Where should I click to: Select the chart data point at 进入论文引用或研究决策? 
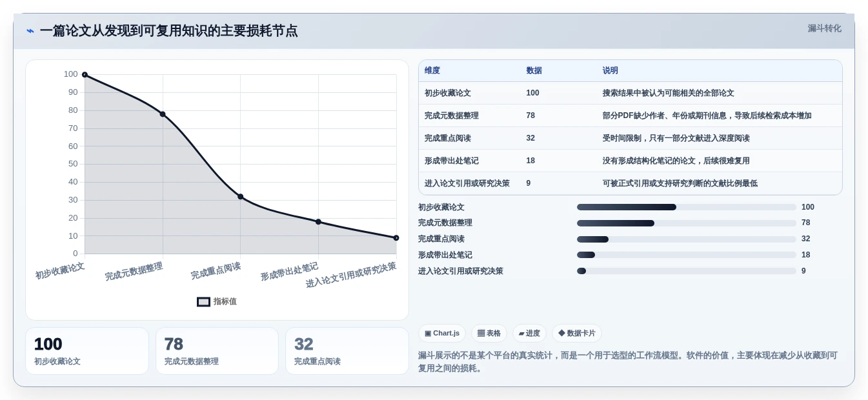coord(396,238)
